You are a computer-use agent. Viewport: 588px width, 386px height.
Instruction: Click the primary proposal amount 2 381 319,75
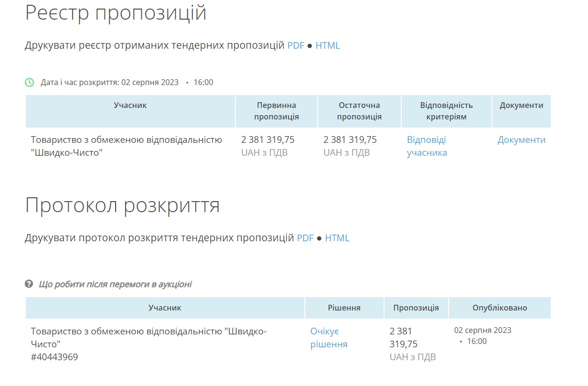click(268, 139)
